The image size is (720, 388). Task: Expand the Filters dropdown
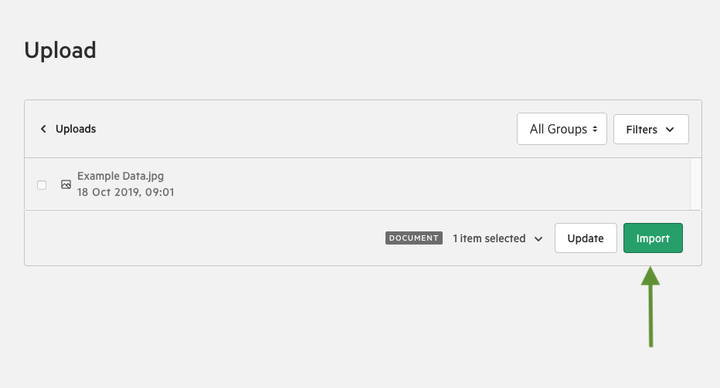coord(651,129)
